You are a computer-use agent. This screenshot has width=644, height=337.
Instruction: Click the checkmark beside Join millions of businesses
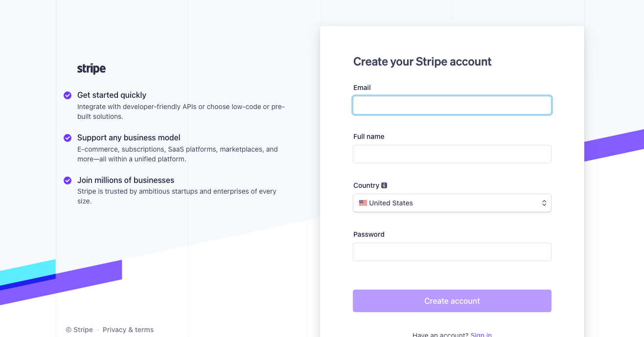pos(68,180)
